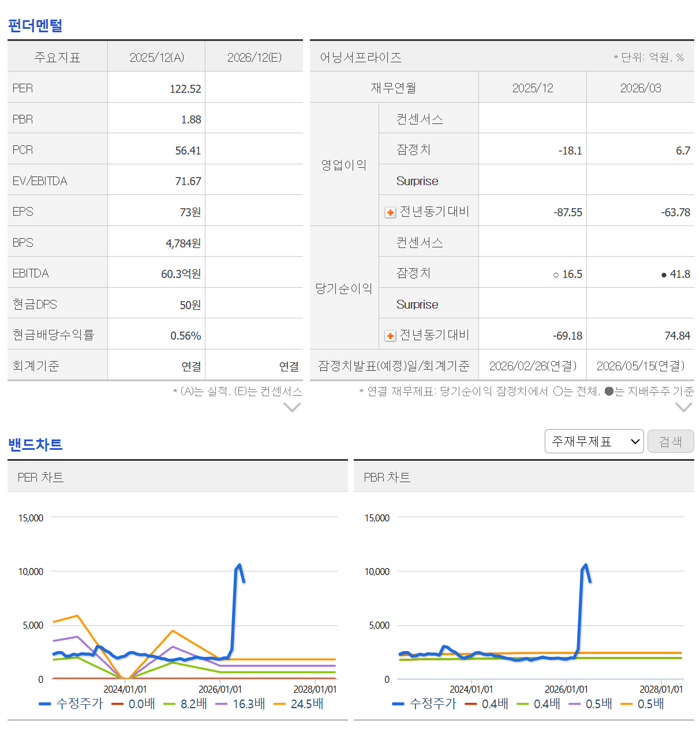Click the 주요지표 column header

[x=57, y=57]
